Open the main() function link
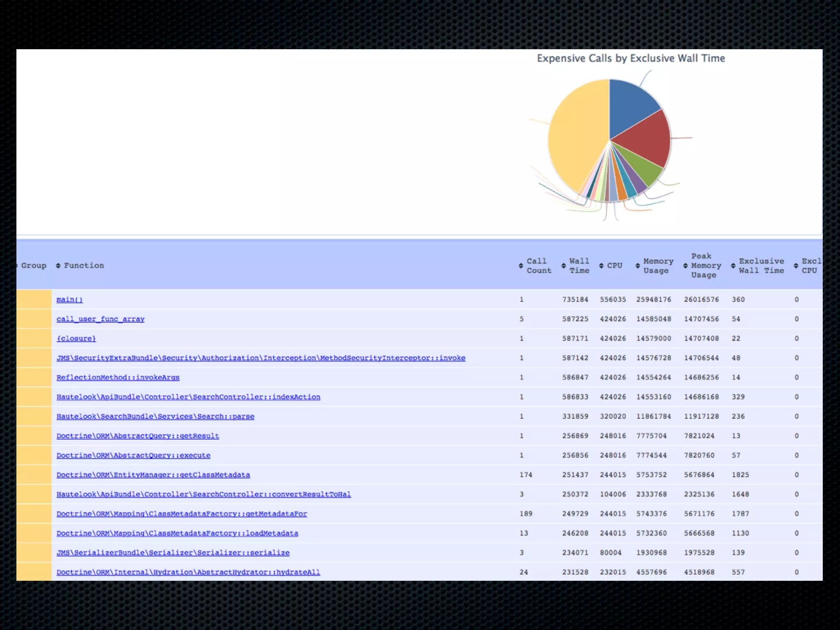Viewport: 840px width, 630px height. [x=69, y=299]
